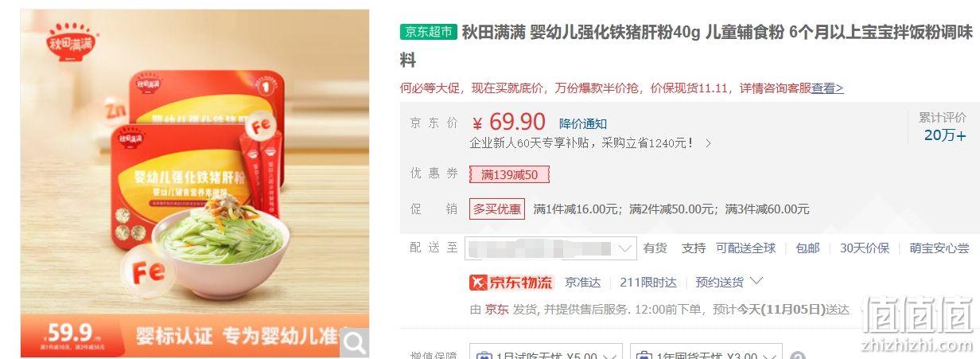Viewport: 980px width, 359px height.
Task: Click the 查看> link in promo text
Action: (x=827, y=88)
